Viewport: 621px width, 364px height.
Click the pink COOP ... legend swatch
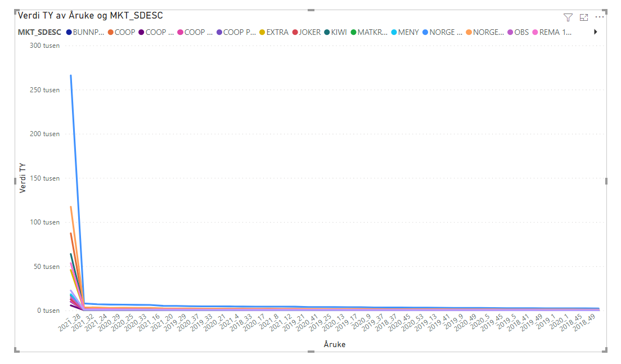pos(180,33)
